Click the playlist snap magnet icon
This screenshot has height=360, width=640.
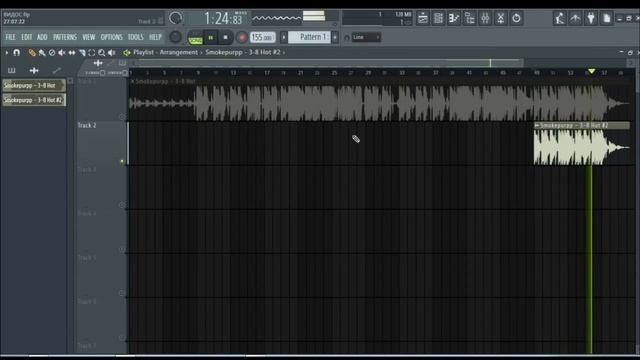[16, 53]
